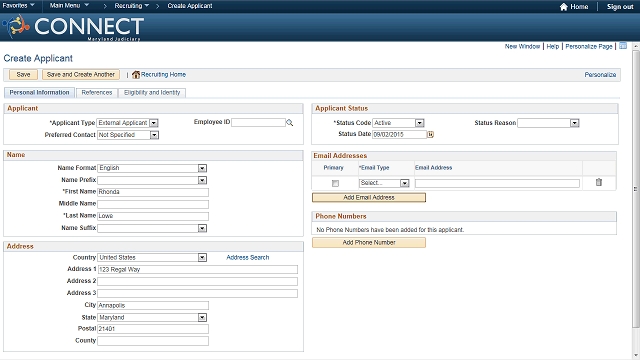This screenshot has height=360, width=640.
Task: Click the Home house icon in header
Action: 564,7
